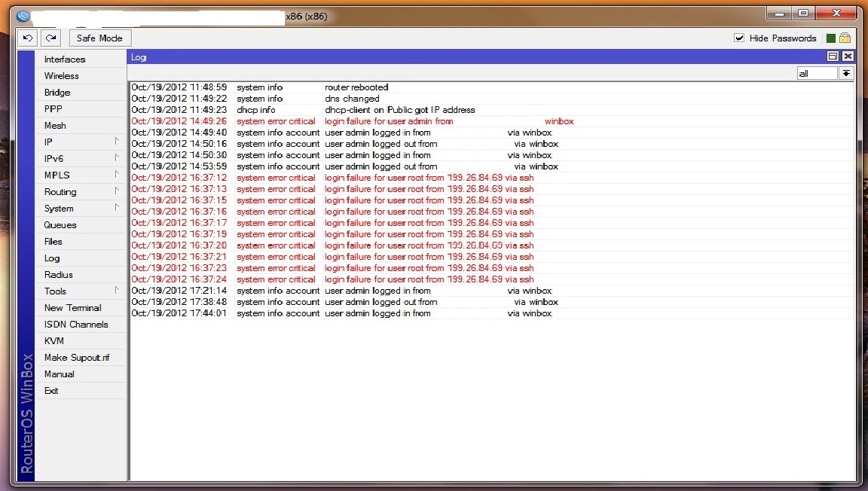Click the Log panel's restore window icon
The image size is (868, 491).
point(833,56)
